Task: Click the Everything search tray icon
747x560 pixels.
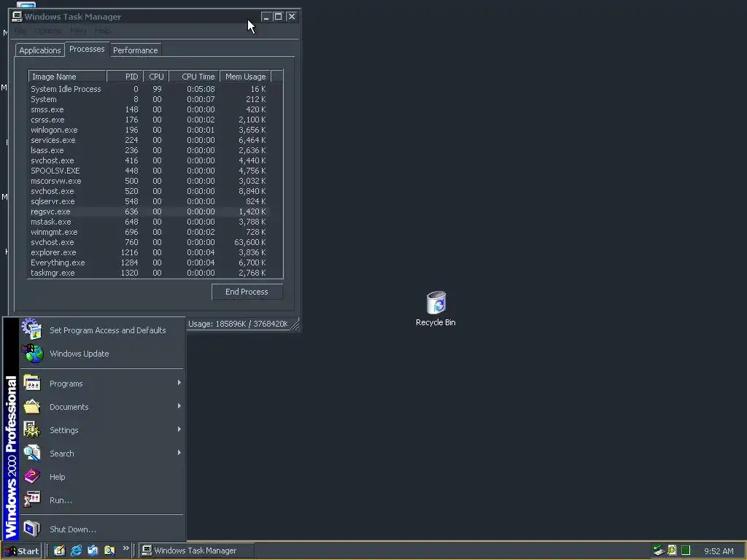Action: (x=672, y=551)
